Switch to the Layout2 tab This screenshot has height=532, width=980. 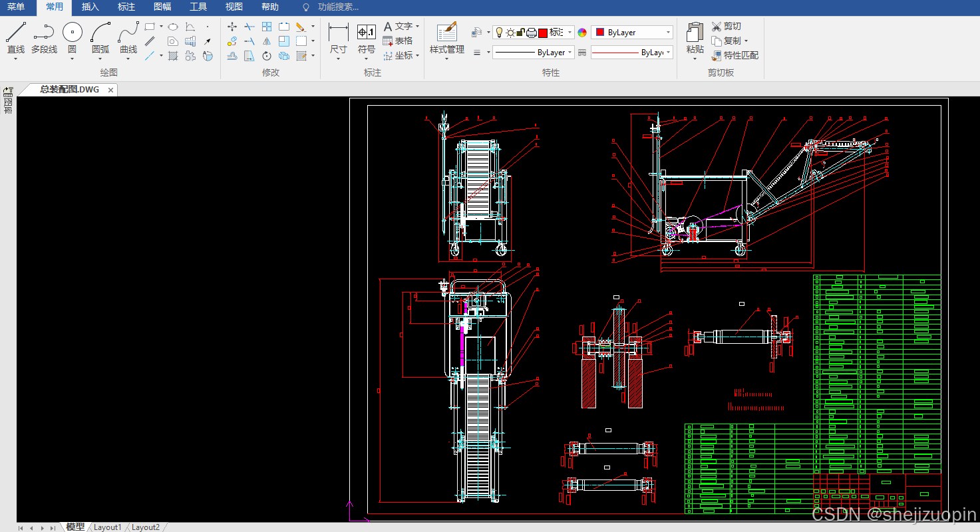click(x=146, y=527)
